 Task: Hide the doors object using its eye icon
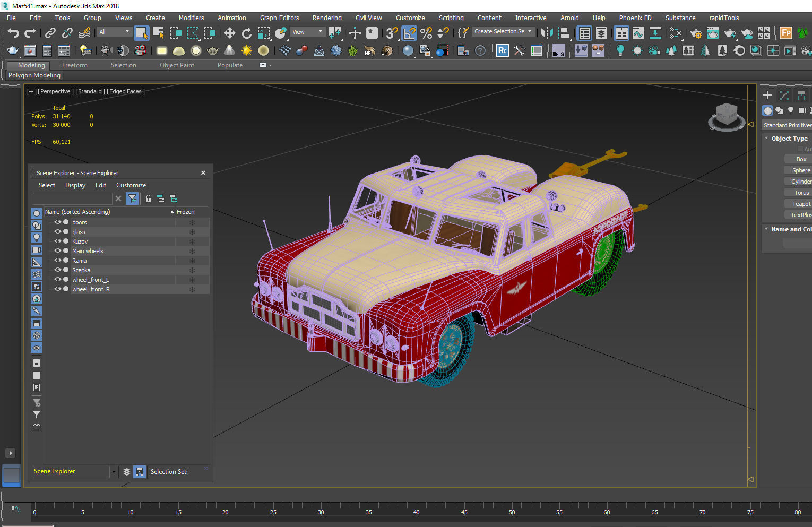click(x=58, y=222)
